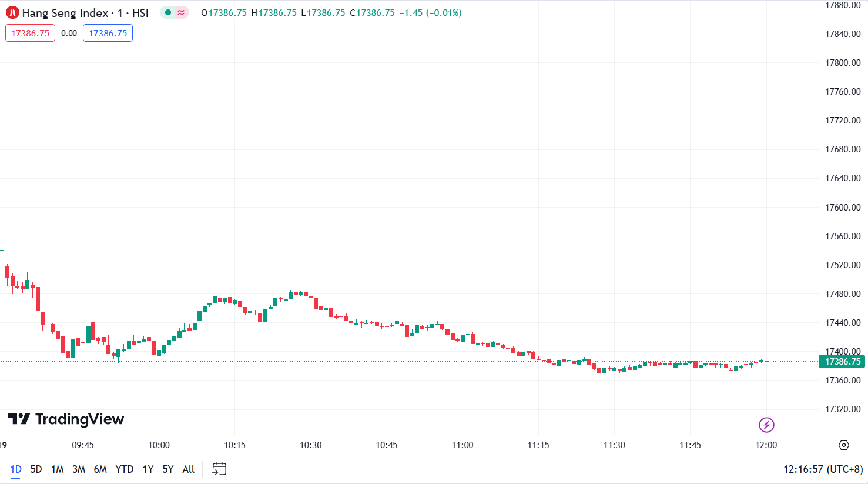Open the Hang Seng Index symbol title
This screenshot has height=484, width=868.
(85, 13)
